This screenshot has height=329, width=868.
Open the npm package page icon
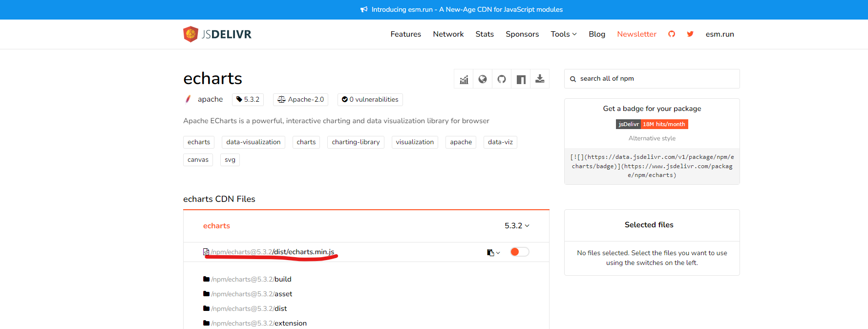[521, 79]
